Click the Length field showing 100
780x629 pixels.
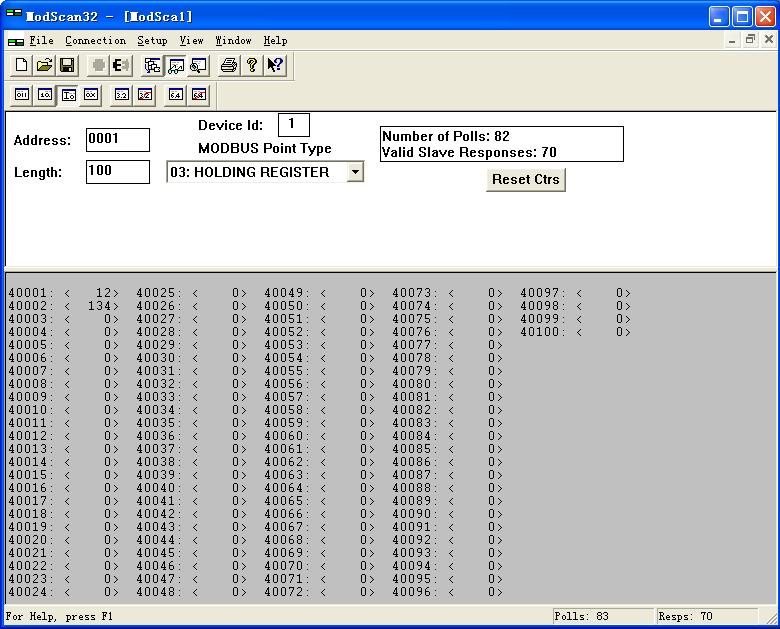[x=118, y=172]
